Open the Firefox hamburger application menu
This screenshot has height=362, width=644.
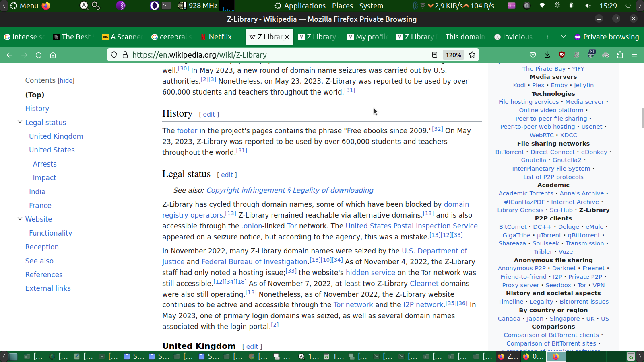tap(634, 55)
